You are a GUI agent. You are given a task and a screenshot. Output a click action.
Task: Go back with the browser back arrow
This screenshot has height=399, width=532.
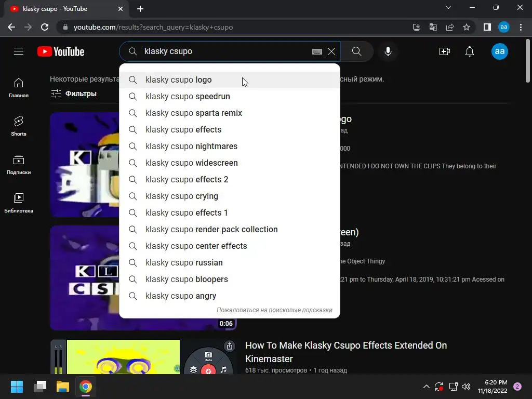tap(11, 27)
